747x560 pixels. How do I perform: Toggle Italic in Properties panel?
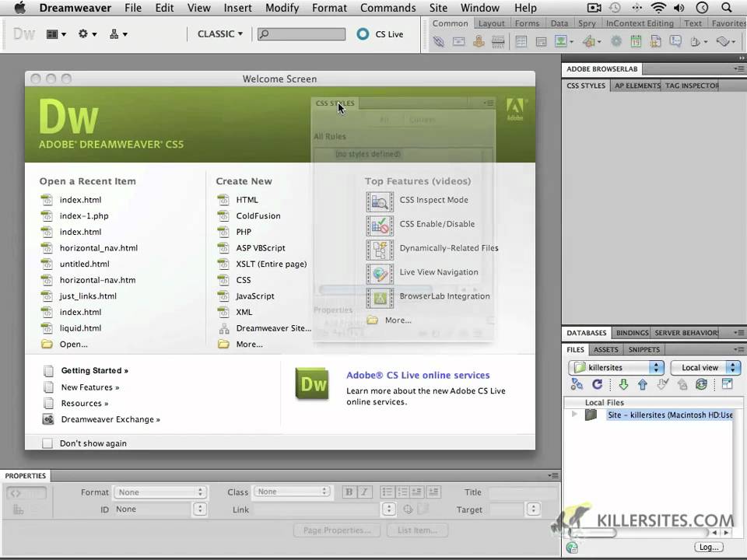pyautogui.click(x=364, y=492)
